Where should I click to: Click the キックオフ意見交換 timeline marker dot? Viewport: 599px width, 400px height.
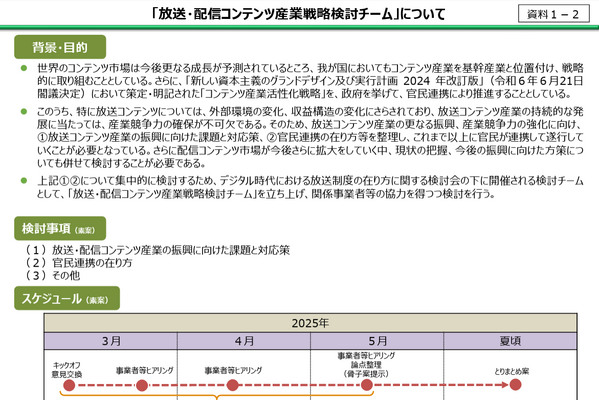pos(69,385)
